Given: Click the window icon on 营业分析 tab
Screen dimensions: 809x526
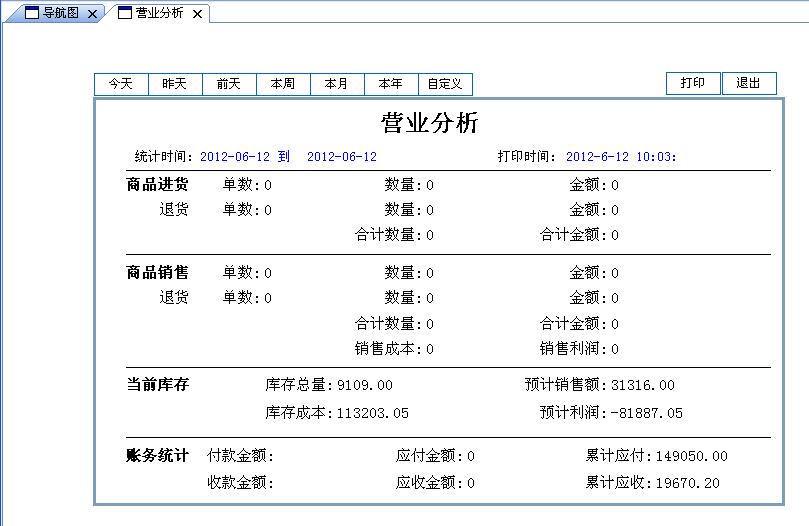Looking at the screenshot, I should (125, 13).
